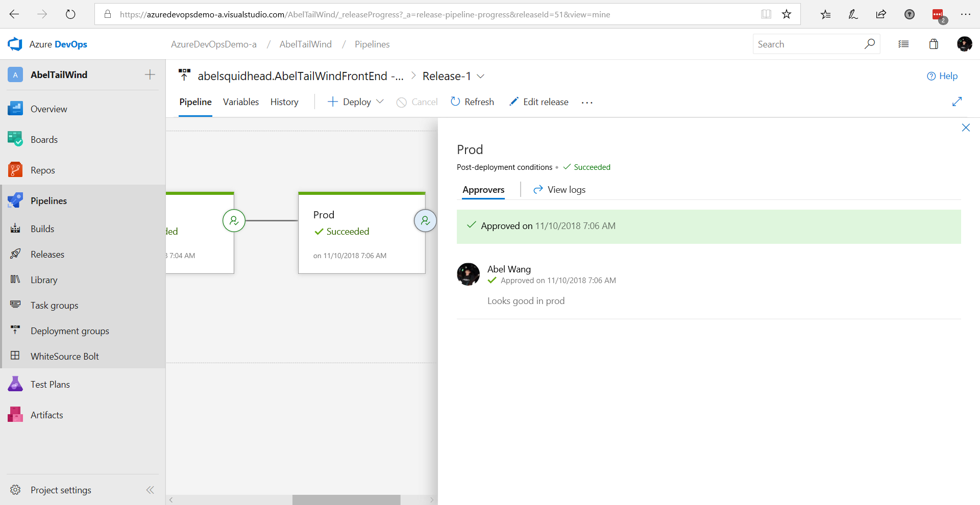
Task: Open the browser share icon
Action: 881,14
